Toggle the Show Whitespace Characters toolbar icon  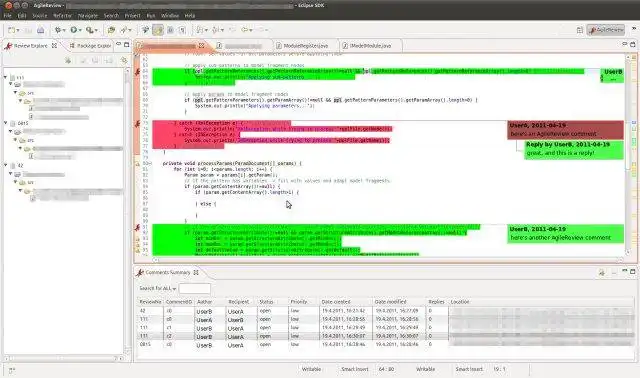click(182, 30)
